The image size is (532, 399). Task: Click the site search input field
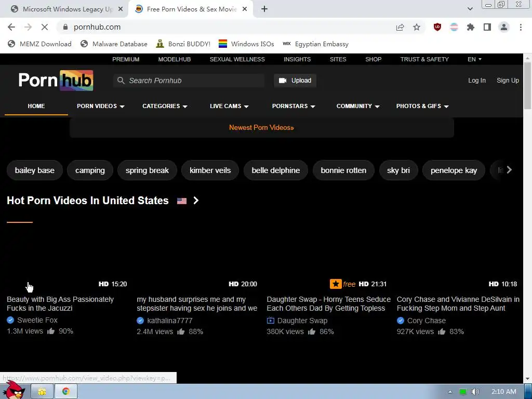click(189, 81)
